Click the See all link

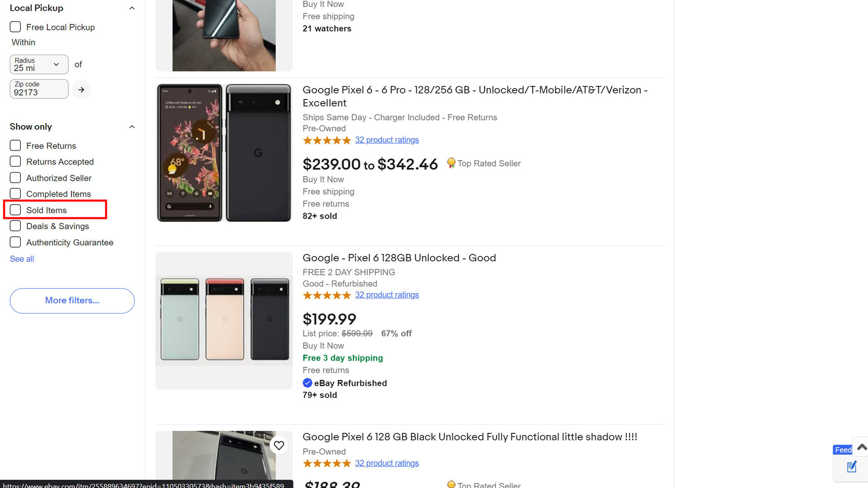[x=22, y=259]
